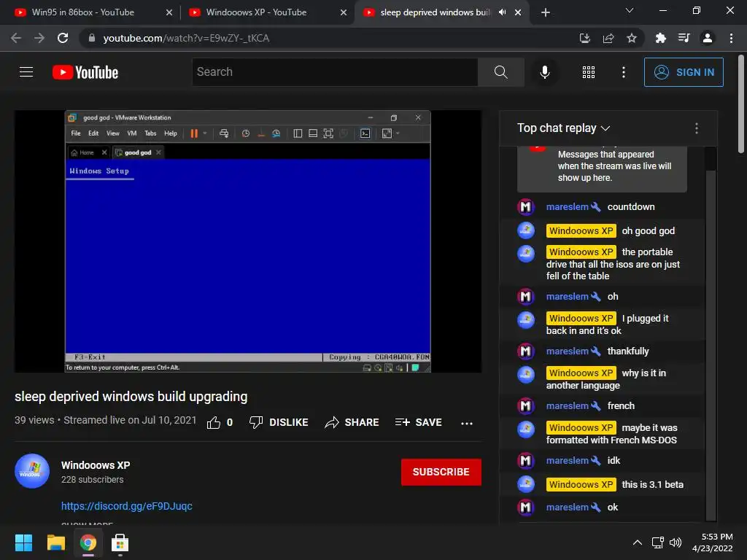The height and width of the screenshot is (560, 747).
Task: Open the Windows Start button
Action: (23, 542)
